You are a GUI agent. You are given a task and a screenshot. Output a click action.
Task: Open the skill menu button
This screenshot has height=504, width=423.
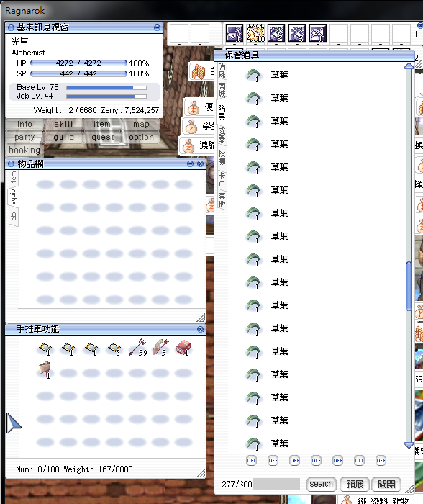tap(63, 124)
